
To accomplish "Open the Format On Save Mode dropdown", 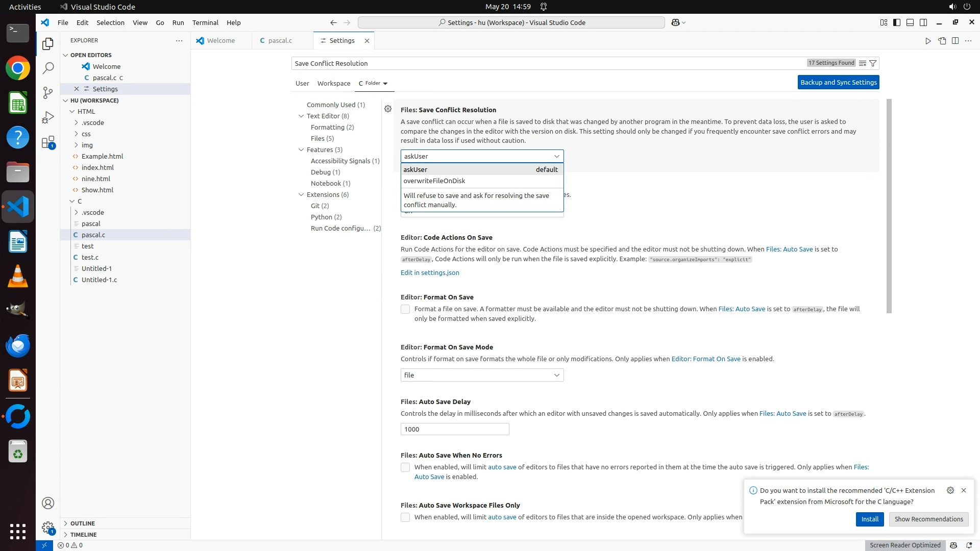I will [x=482, y=375].
